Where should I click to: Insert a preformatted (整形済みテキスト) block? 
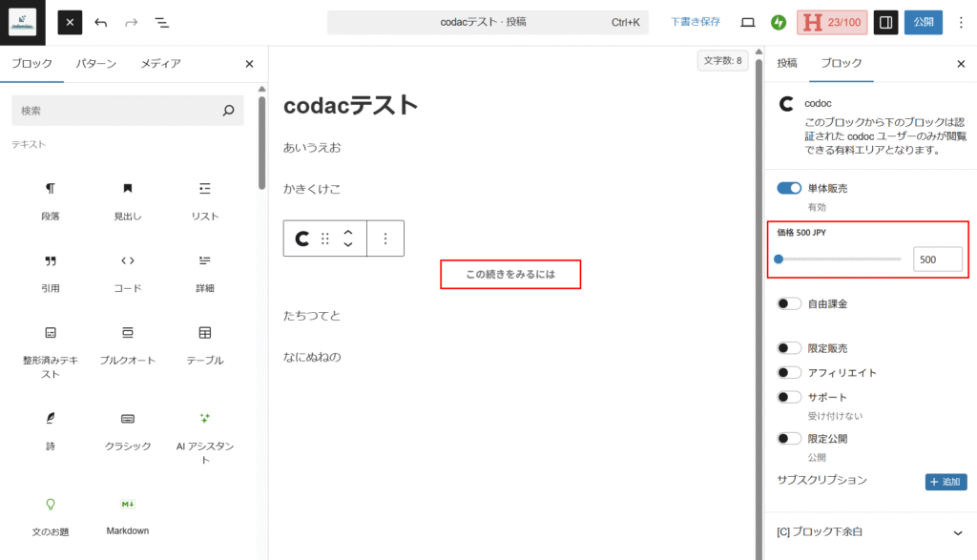51,352
